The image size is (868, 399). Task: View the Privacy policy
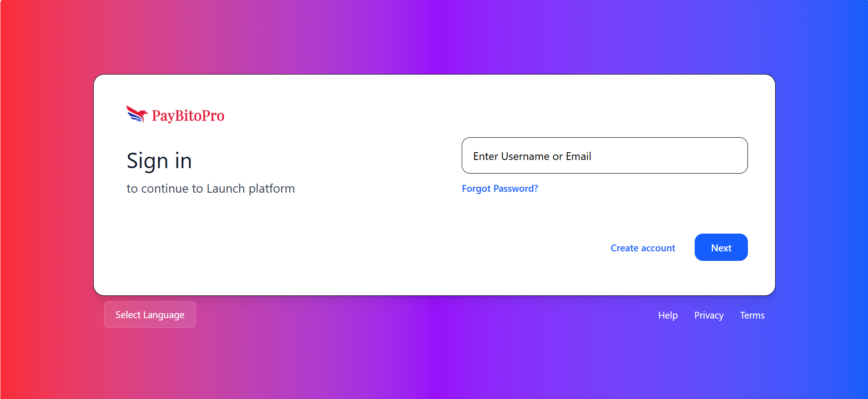point(708,315)
